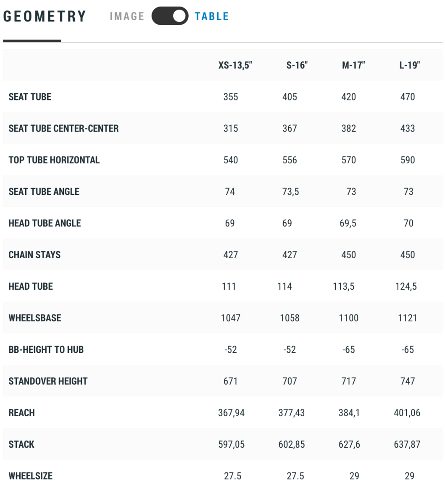Toggle the Image/Table geometry switch
Screen dimensions: 445x504
click(x=170, y=16)
